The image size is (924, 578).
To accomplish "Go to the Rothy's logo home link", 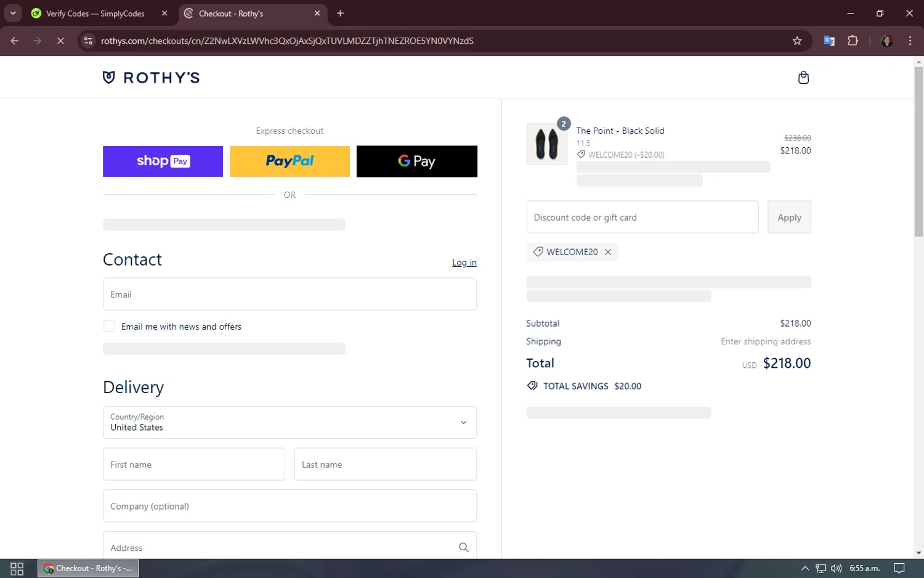I will [x=151, y=78].
